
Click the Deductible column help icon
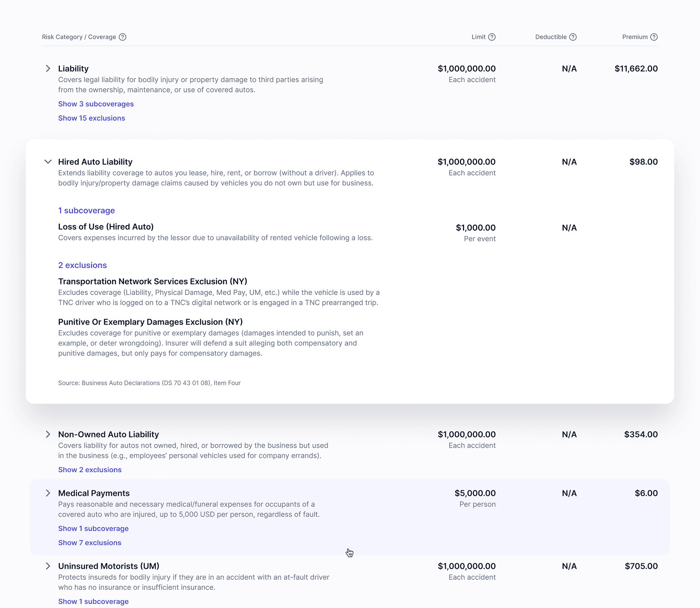tap(573, 37)
